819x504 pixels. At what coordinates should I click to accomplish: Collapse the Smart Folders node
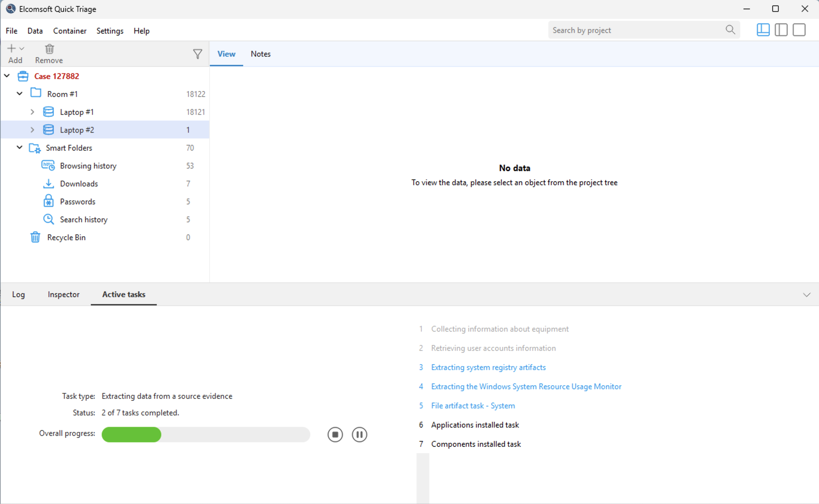coord(20,147)
